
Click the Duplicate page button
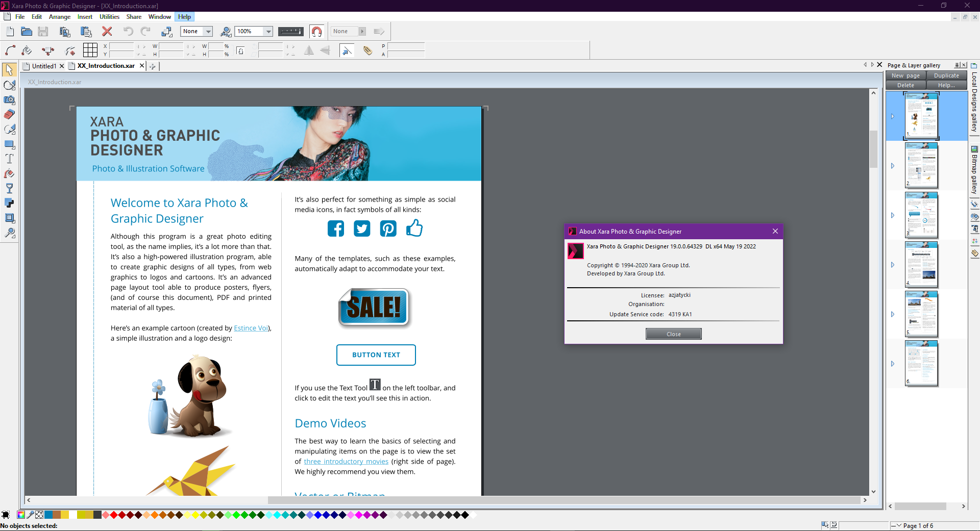(x=947, y=75)
